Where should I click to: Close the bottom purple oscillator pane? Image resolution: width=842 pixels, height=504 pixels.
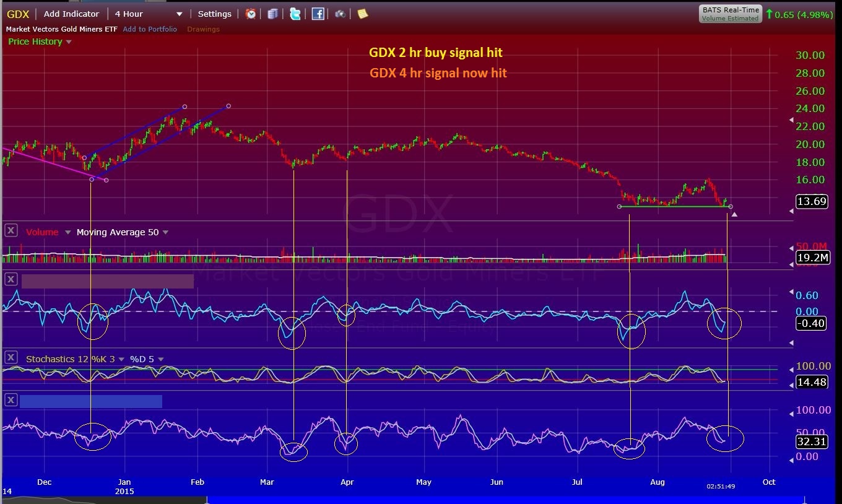coord(11,400)
